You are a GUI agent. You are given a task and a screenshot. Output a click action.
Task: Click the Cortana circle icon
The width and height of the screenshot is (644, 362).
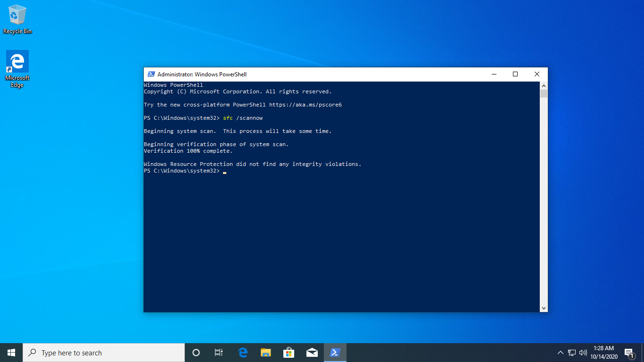pos(196,353)
